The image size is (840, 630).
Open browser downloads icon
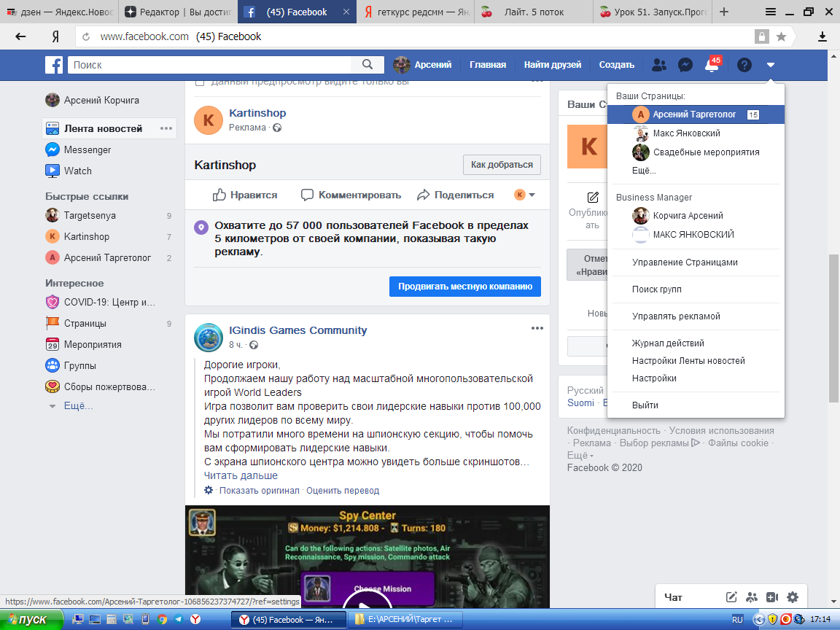[822, 36]
